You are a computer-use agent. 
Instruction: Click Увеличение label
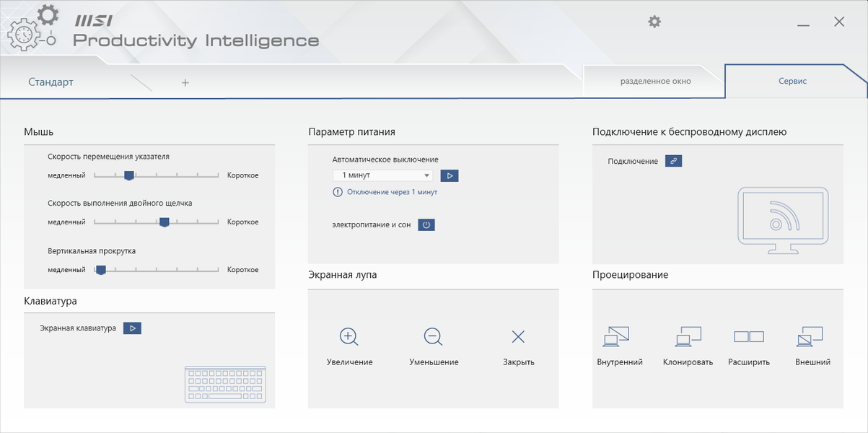pos(349,362)
